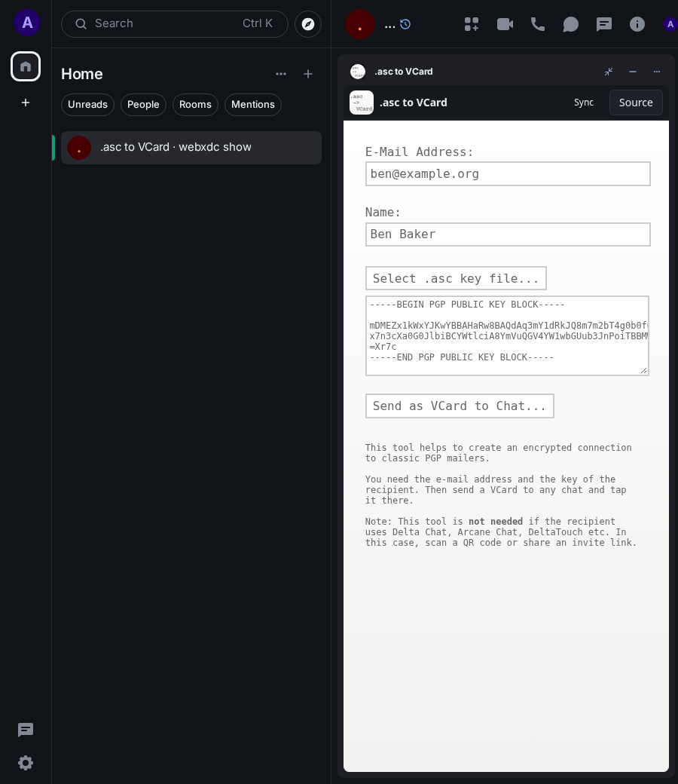
Task: Click into the PGP public key textarea
Action: click(x=507, y=335)
